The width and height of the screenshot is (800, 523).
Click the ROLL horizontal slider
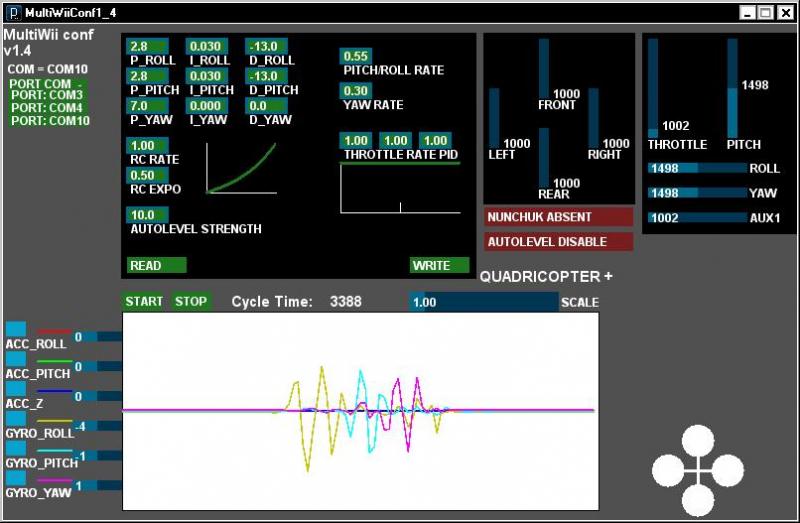click(x=697, y=168)
